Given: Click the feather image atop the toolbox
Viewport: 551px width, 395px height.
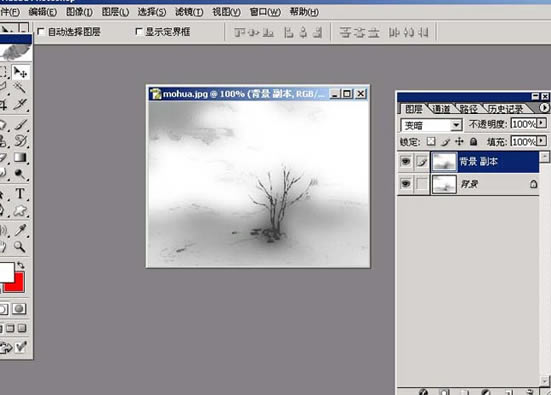Looking at the screenshot, I should (x=16, y=52).
